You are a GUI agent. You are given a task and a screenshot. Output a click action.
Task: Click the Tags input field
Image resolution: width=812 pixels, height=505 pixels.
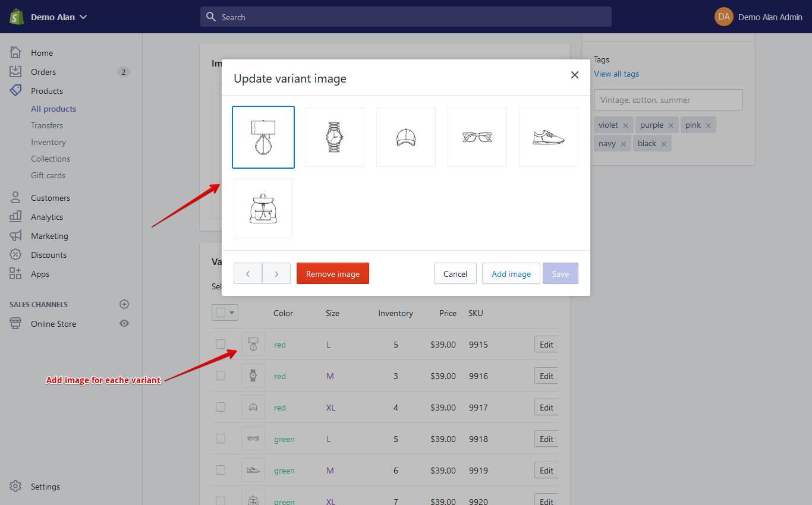click(668, 100)
